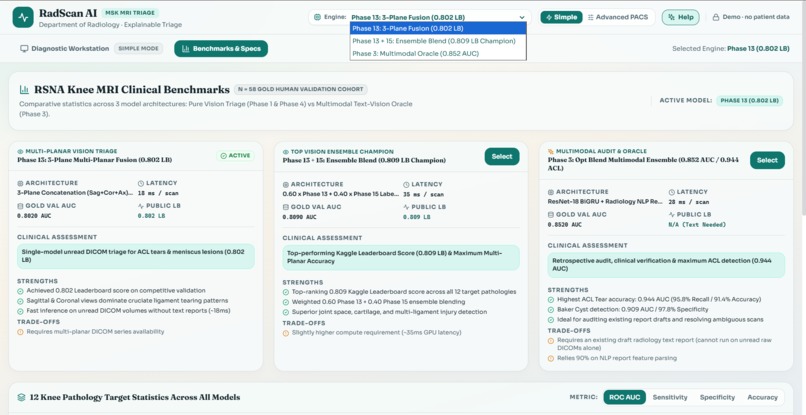Click the active model PHASE 13 (0.802 LB) badge
This screenshot has width=806, height=415.
749,100
